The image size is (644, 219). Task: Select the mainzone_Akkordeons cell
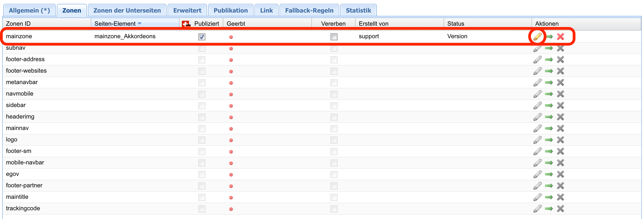pos(125,36)
